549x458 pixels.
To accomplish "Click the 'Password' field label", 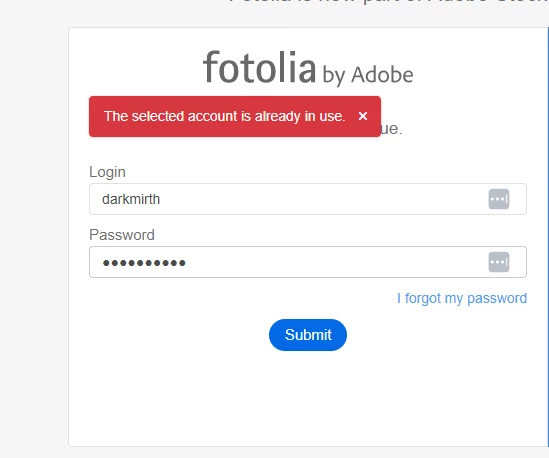I will 122,235.
